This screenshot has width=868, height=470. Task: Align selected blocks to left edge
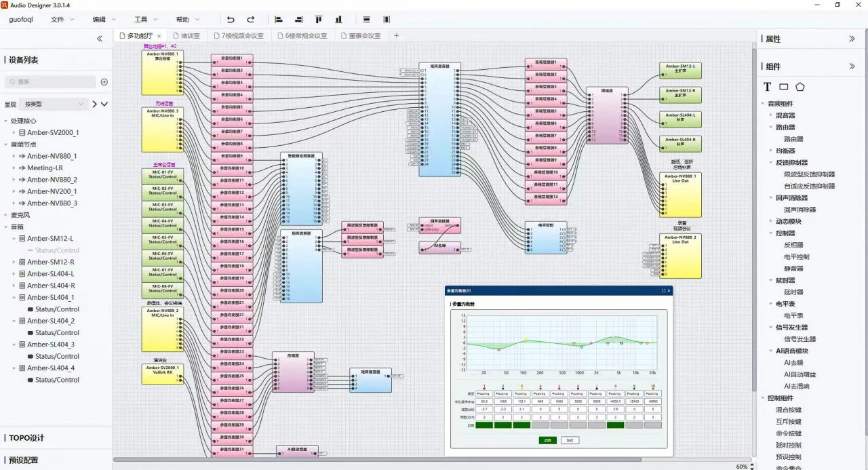click(x=279, y=20)
